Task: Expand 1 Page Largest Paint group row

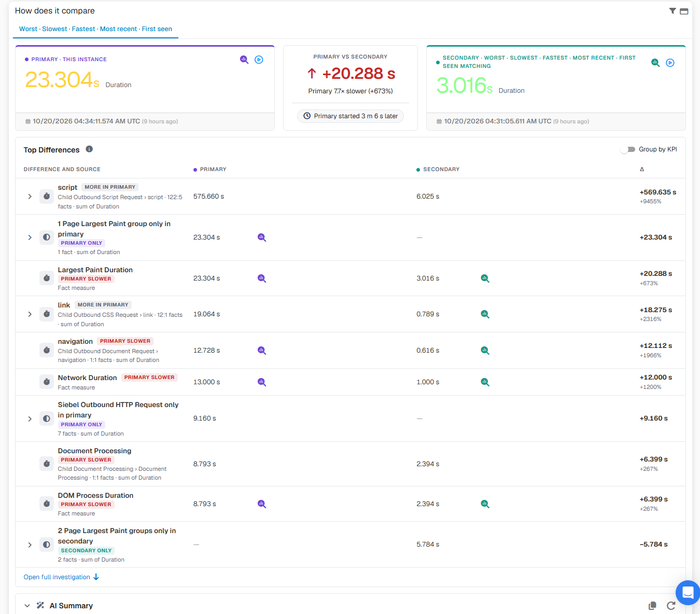Action: tap(30, 238)
